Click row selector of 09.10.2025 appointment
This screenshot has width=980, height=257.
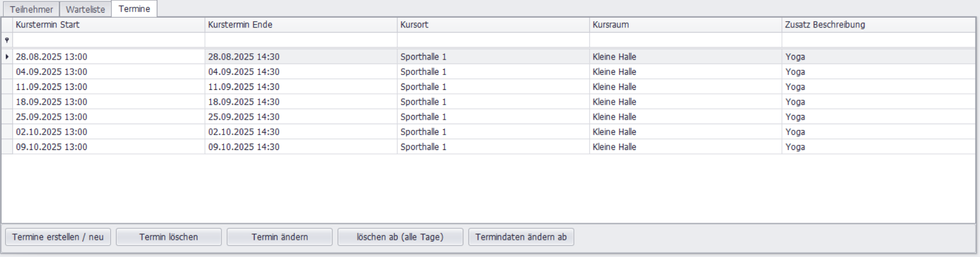(7, 147)
